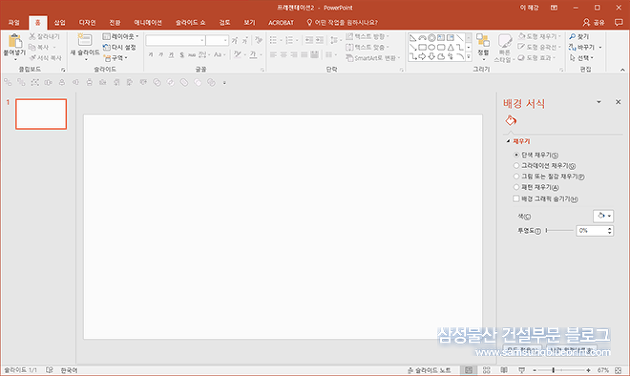The width and height of the screenshot is (630, 376).
Task: Click the Slide Notes (슬라이드 노트) button
Action: [429, 370]
